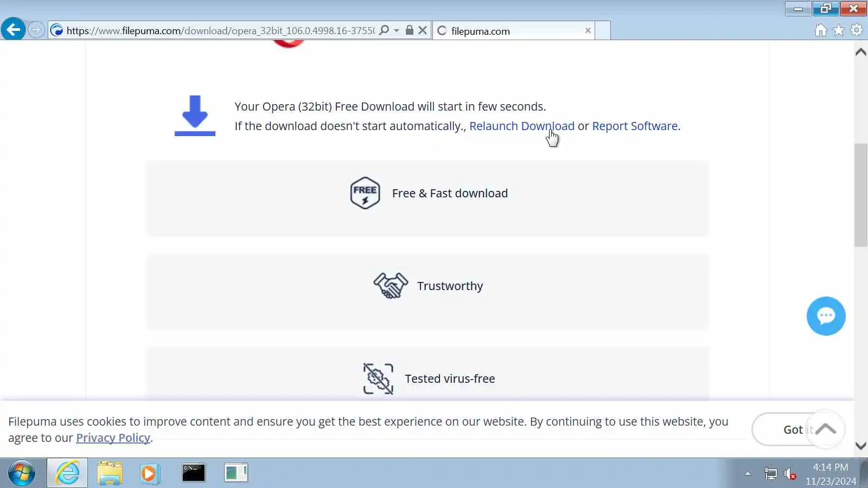This screenshot has width=868, height=488.
Task: Click the vertical scrollbar thumb
Action: pos(861,195)
